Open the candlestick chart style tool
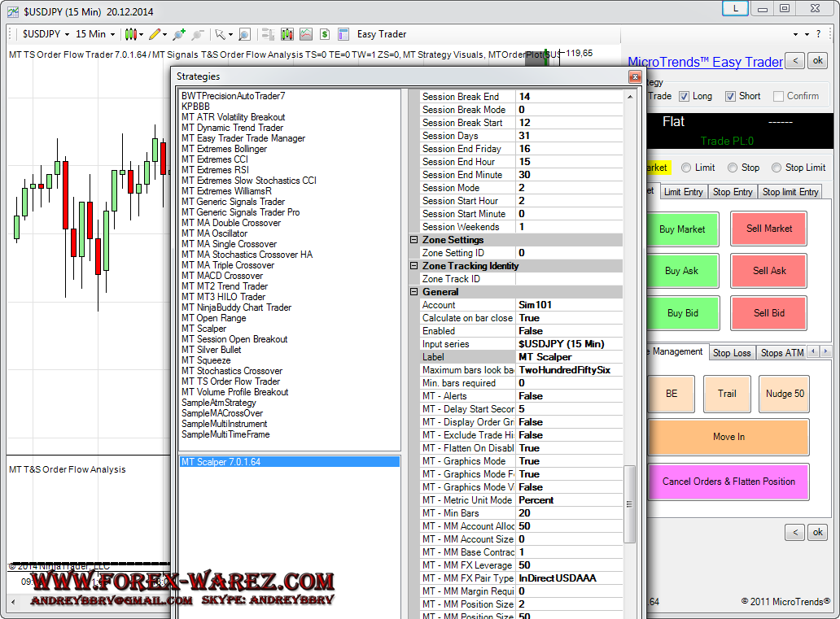Viewport: 840px width, 619px height. pyautogui.click(x=130, y=34)
